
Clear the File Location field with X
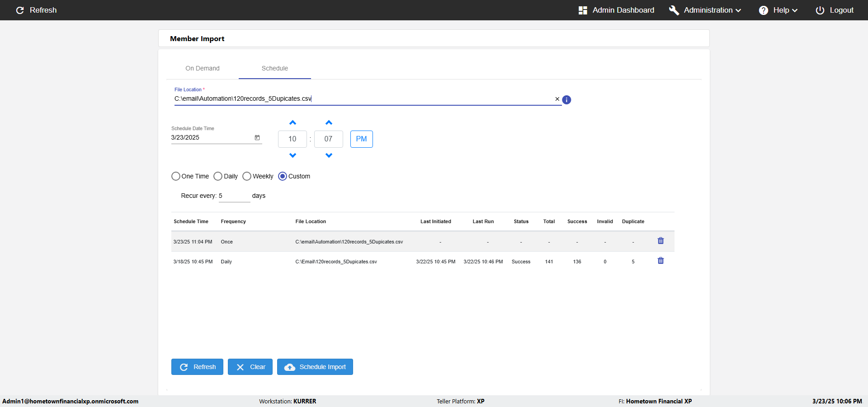coord(557,99)
